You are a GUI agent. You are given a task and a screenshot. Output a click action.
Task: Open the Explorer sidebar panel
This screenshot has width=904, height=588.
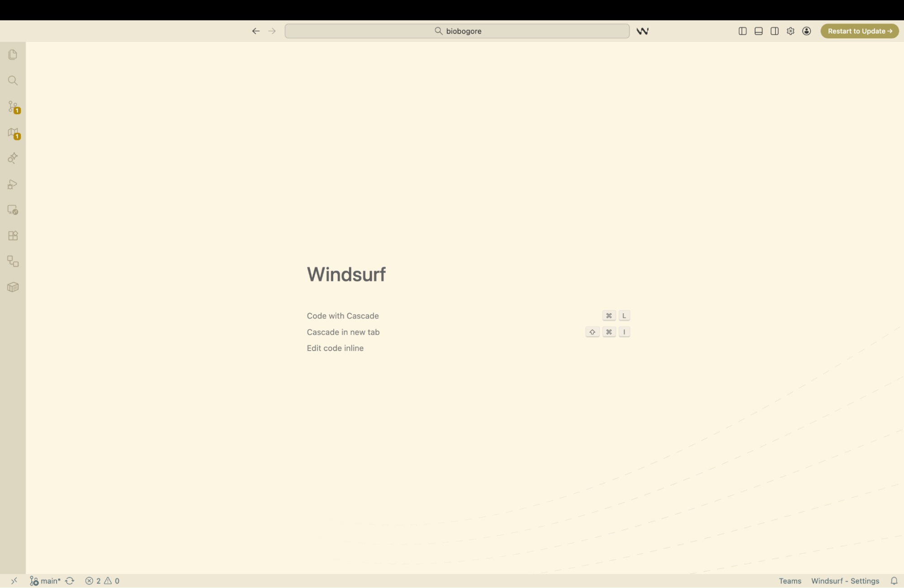click(13, 55)
